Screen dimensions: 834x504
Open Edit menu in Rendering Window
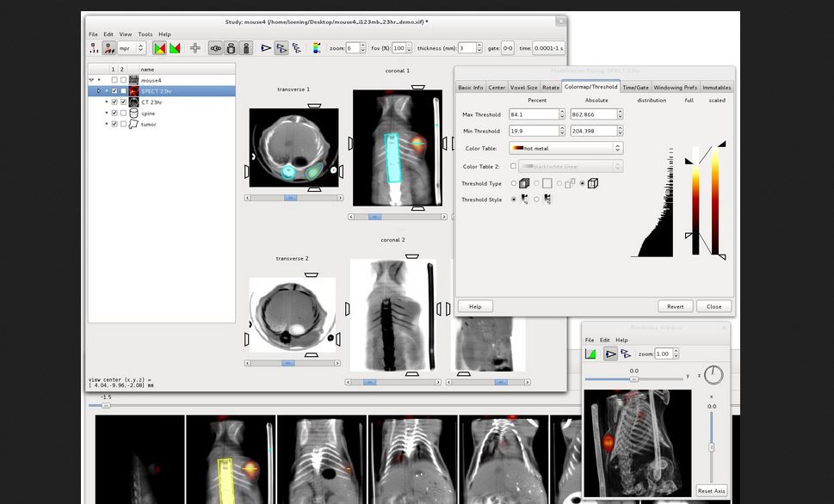(x=605, y=340)
